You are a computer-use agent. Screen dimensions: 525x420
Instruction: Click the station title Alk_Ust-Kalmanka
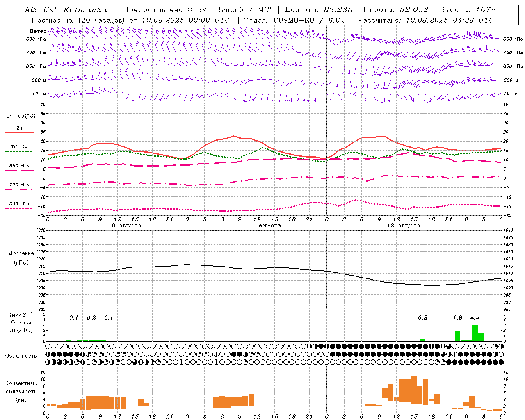(x=66, y=10)
